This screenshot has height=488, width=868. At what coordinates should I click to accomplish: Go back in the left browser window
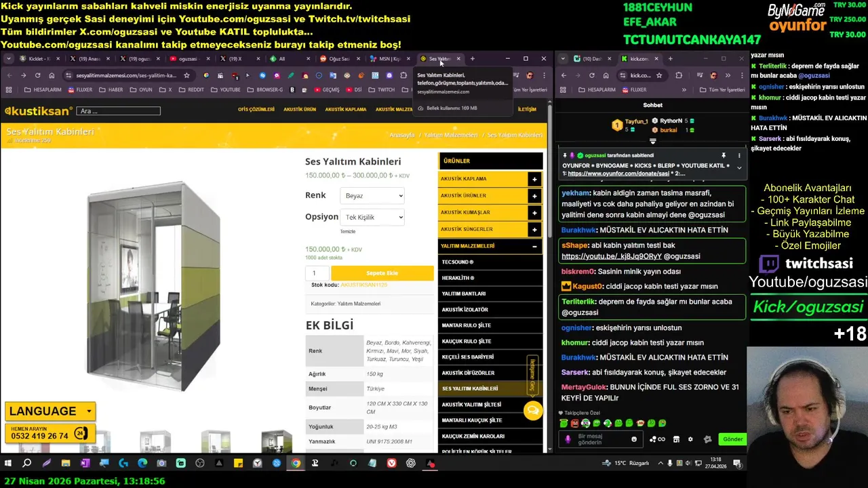point(9,75)
